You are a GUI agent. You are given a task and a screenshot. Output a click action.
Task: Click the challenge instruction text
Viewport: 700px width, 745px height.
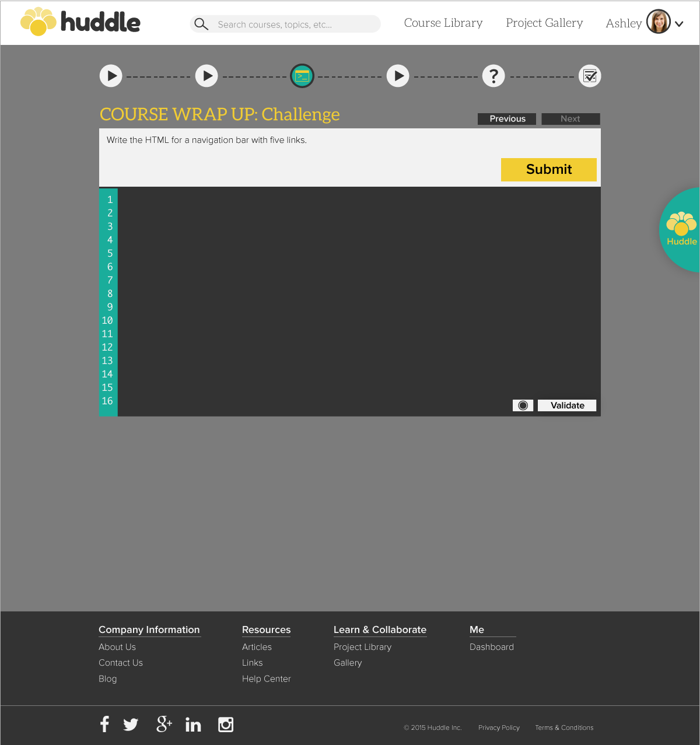pyautogui.click(x=206, y=140)
